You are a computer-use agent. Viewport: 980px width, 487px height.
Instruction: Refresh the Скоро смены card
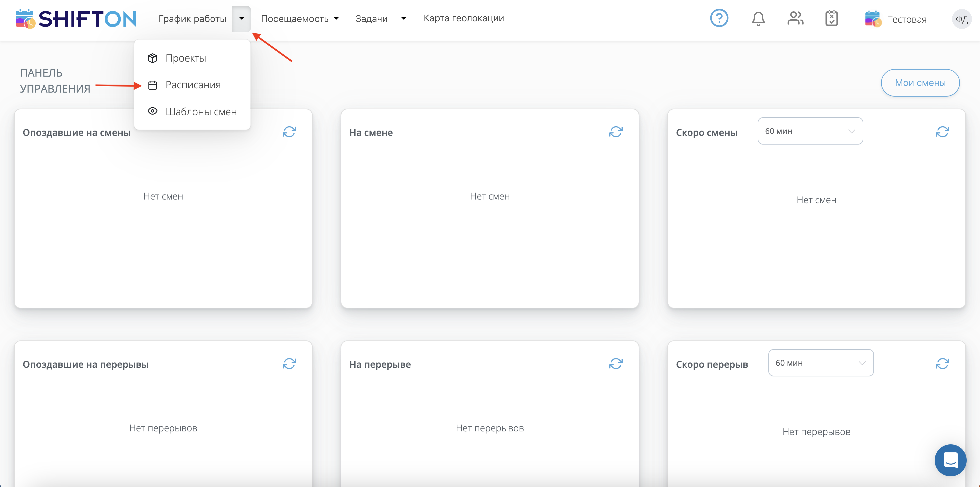[942, 132]
